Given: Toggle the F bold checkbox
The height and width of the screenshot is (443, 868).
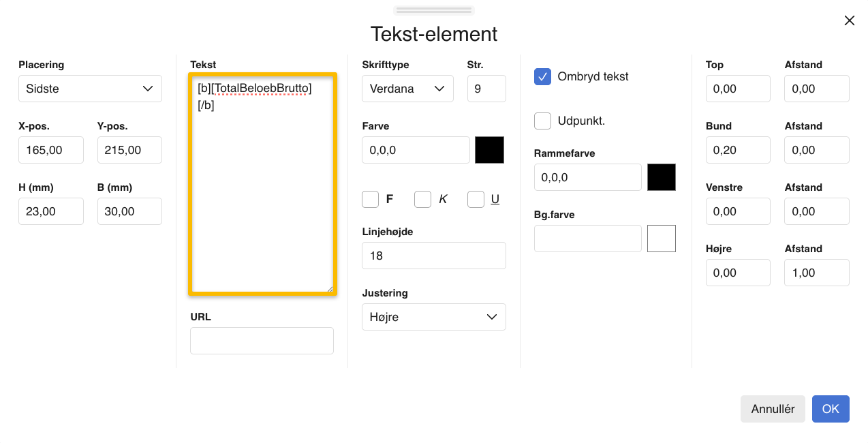Looking at the screenshot, I should coord(370,199).
